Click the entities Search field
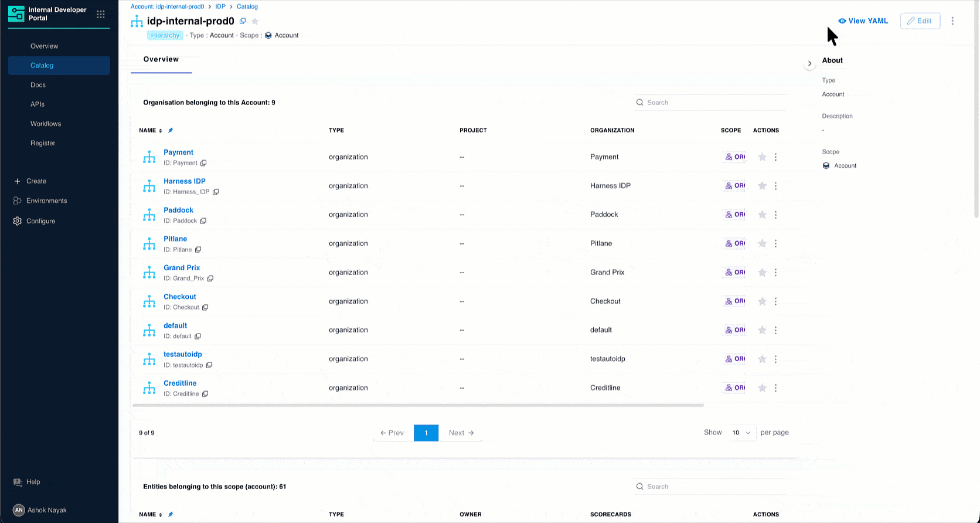This screenshot has height=523, width=980. click(x=712, y=487)
